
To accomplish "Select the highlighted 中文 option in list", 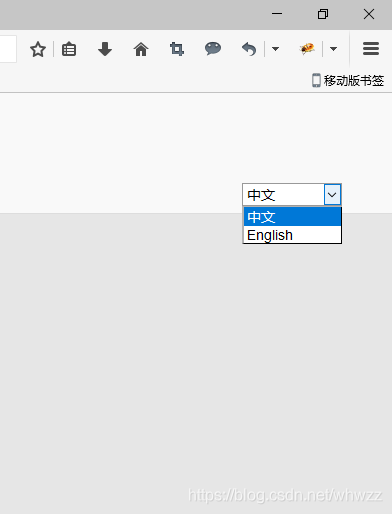I will (x=292, y=217).
